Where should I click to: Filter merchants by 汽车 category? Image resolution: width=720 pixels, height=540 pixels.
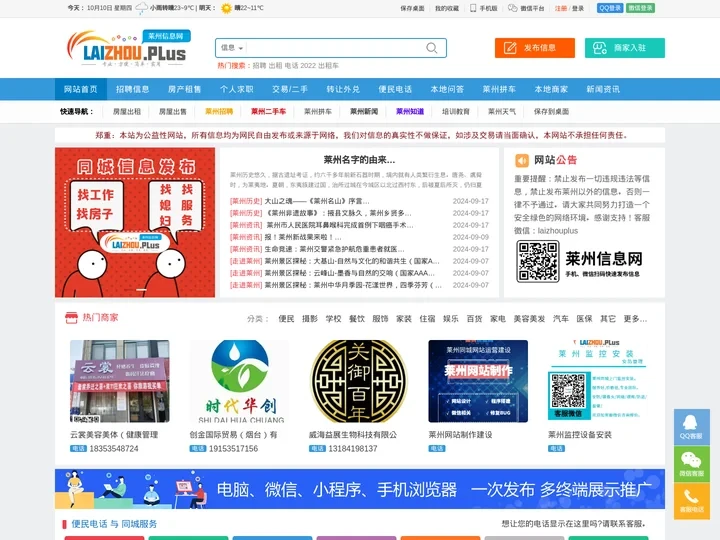point(561,319)
